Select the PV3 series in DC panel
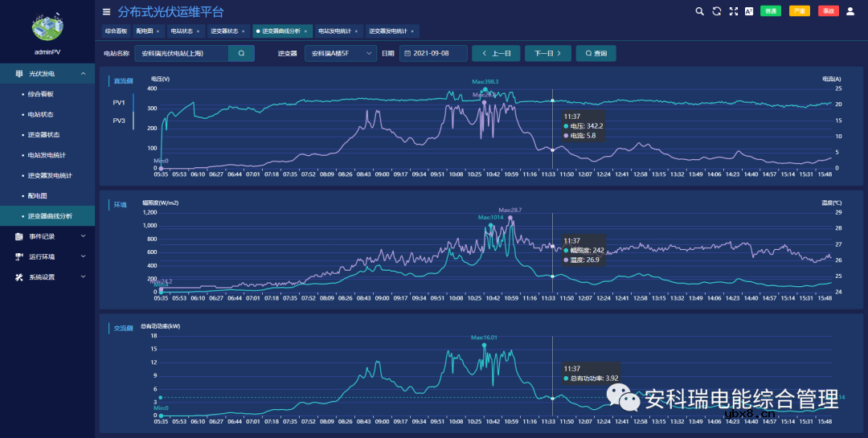This screenshot has height=438, width=868. (119, 121)
